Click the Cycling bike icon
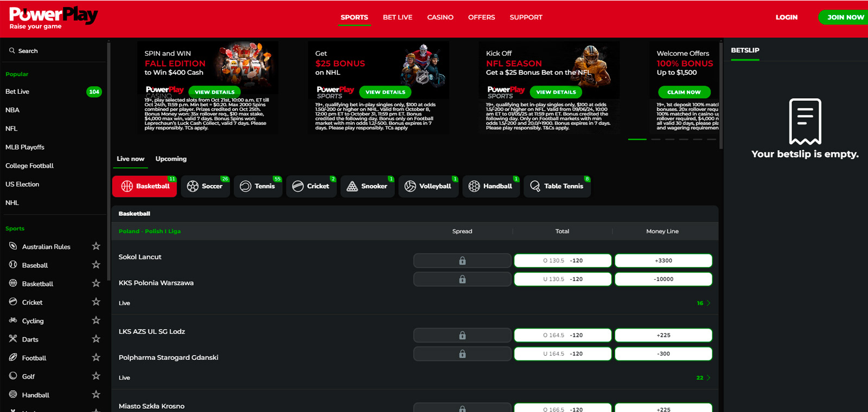The image size is (868, 412). (13, 320)
